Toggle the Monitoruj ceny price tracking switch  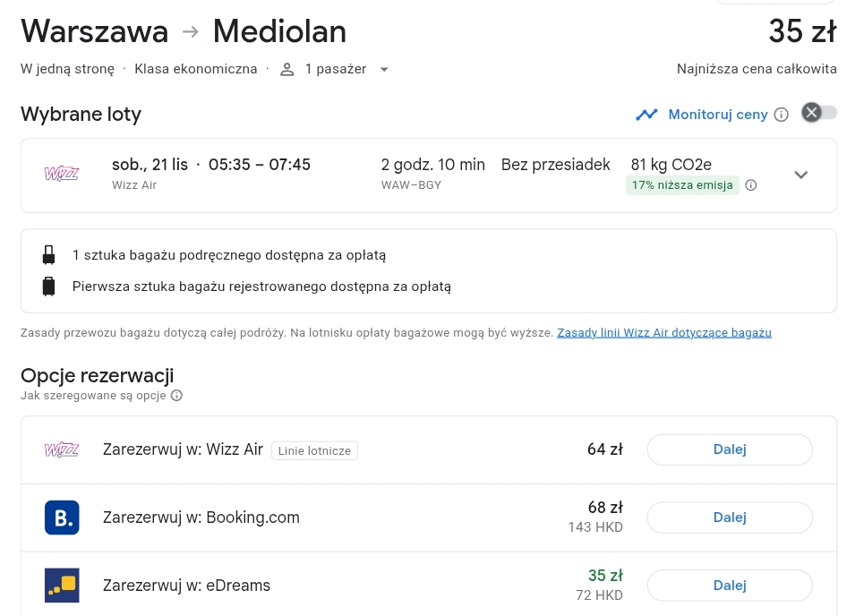point(818,113)
